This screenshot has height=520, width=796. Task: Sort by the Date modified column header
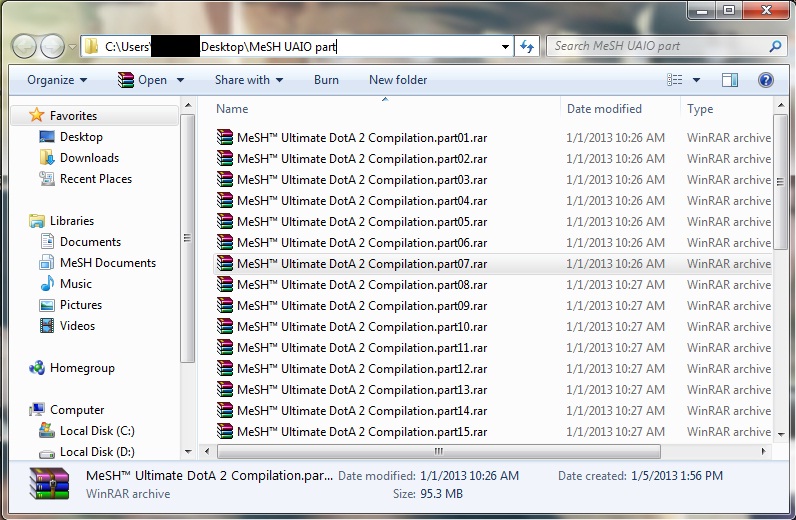[x=604, y=109]
